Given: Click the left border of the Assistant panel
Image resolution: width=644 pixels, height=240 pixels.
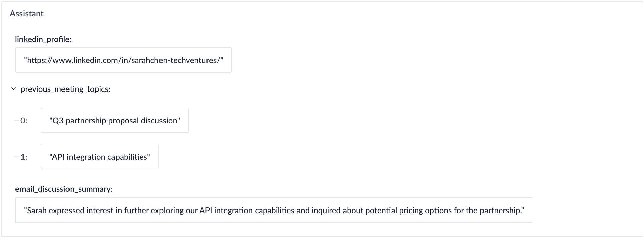Looking at the screenshot, I should click(2, 120).
